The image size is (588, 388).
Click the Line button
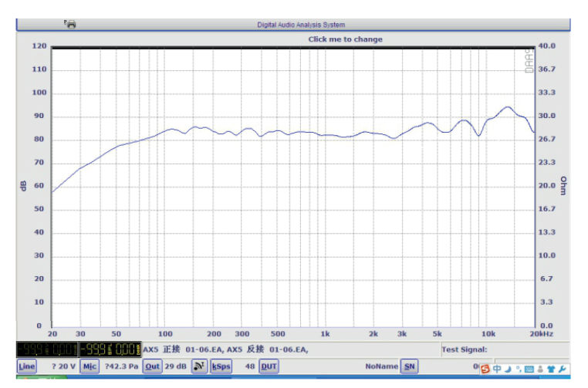pyautogui.click(x=27, y=366)
